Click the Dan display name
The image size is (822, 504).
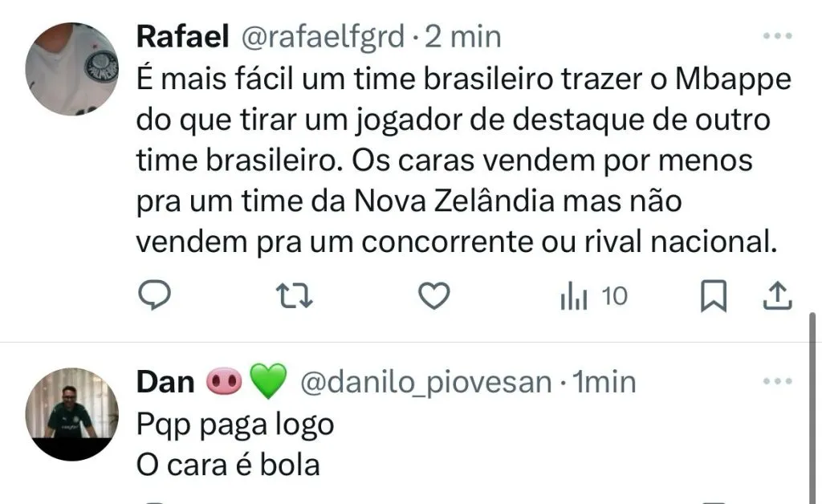pyautogui.click(x=166, y=383)
